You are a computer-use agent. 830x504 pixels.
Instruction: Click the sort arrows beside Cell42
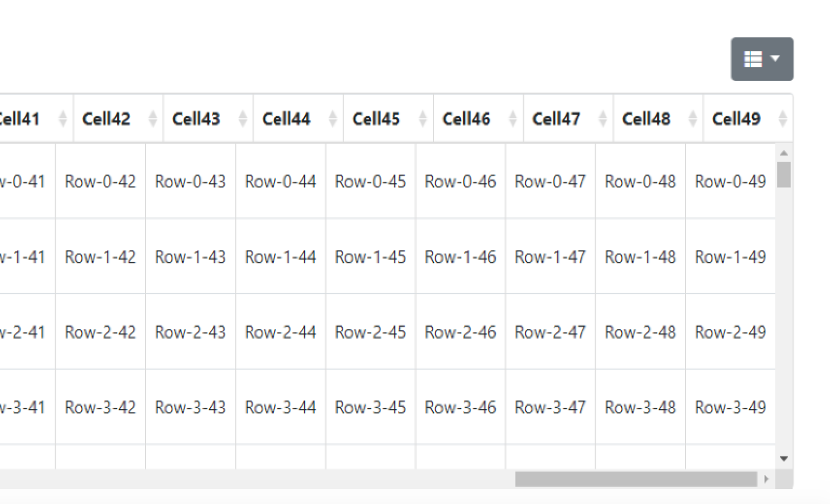tap(153, 118)
